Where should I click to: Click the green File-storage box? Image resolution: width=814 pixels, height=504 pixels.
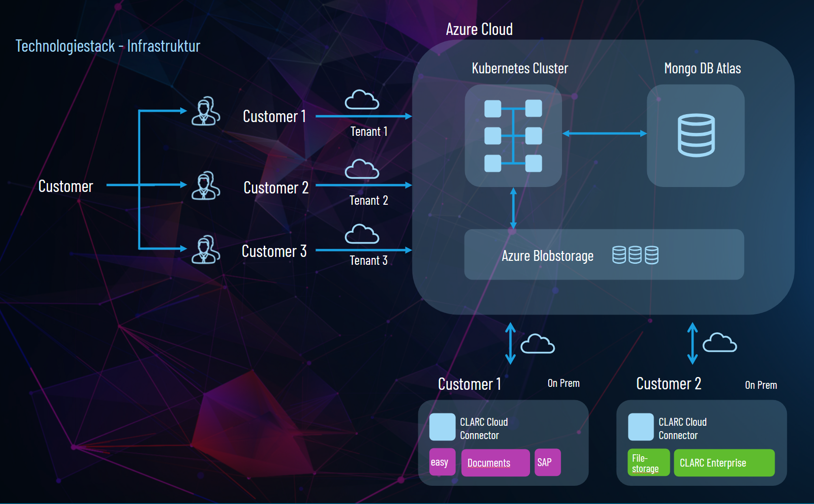point(649,463)
